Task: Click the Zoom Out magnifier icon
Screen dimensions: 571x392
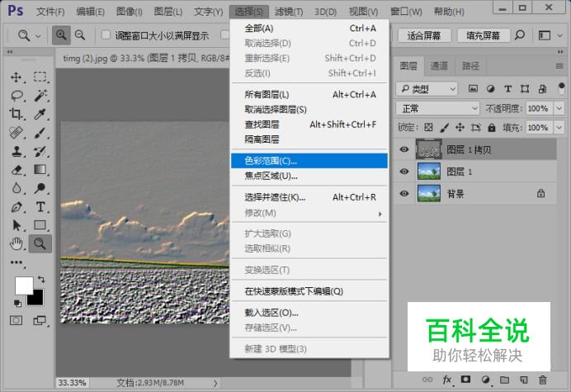Action: [x=80, y=35]
